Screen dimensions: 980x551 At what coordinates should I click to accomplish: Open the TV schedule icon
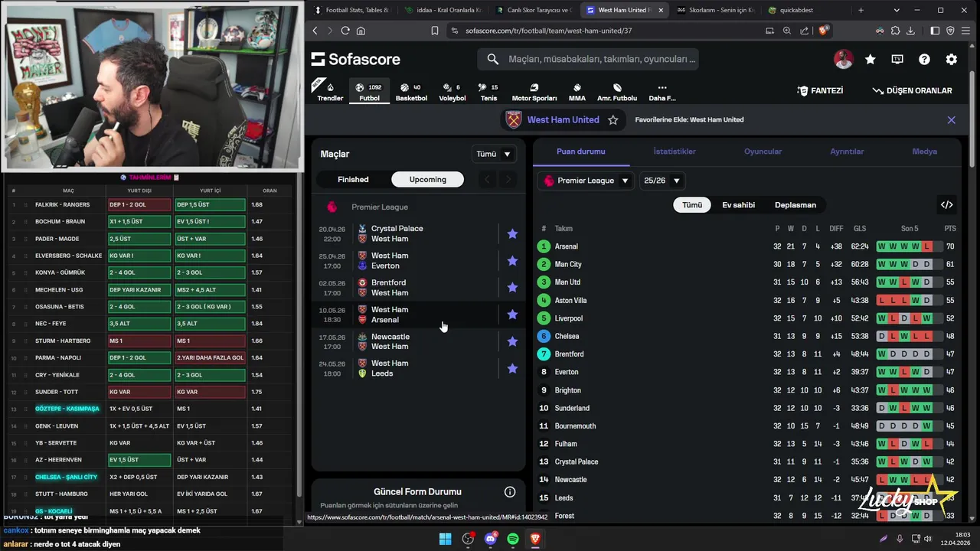tap(897, 59)
